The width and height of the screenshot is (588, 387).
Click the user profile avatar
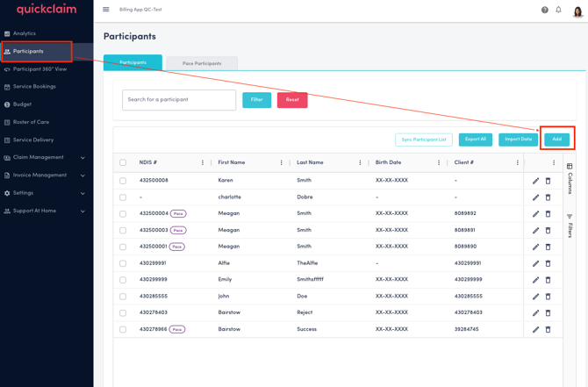point(577,11)
